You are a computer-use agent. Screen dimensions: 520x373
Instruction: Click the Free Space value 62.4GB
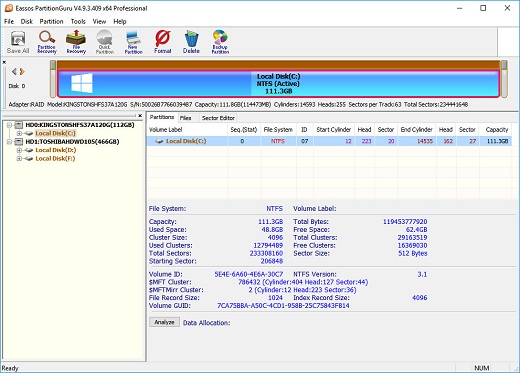(x=417, y=230)
